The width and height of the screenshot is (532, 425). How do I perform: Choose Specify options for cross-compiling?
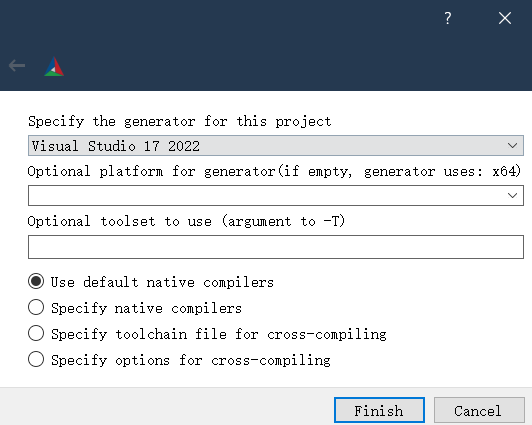coord(179,360)
